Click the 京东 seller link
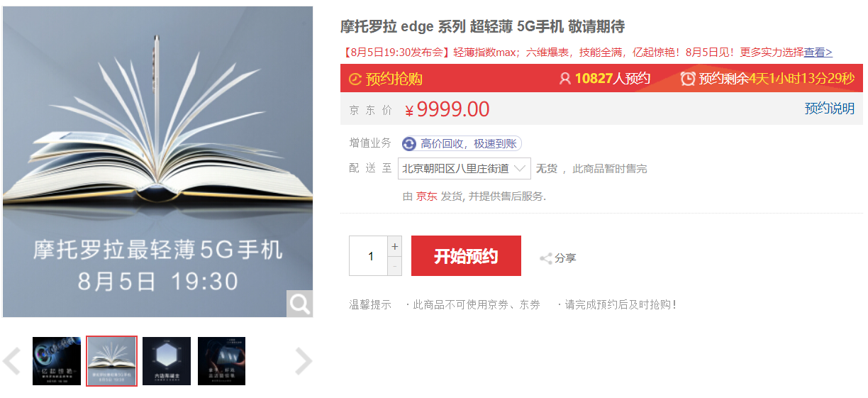This screenshot has height=398, width=868. 426,197
